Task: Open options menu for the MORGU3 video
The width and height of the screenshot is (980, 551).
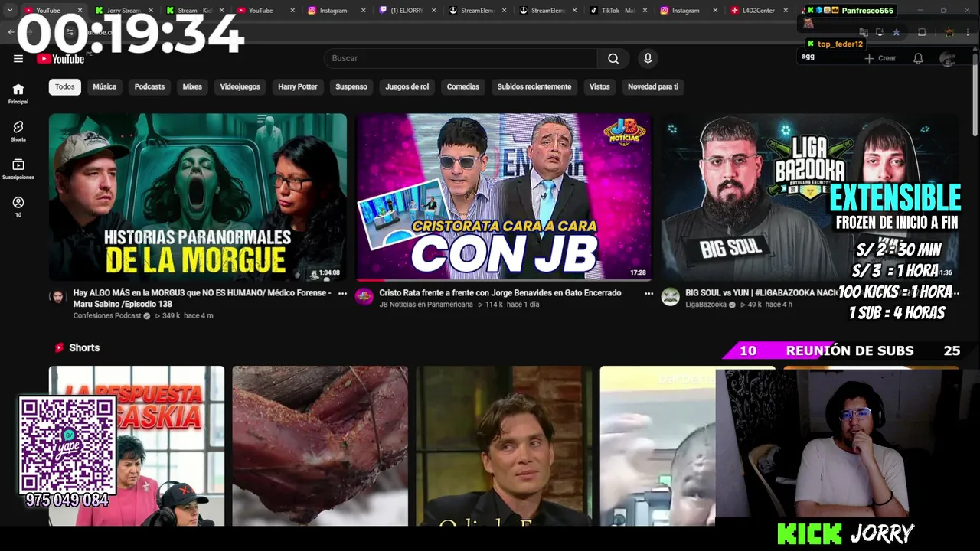Action: tap(342, 293)
